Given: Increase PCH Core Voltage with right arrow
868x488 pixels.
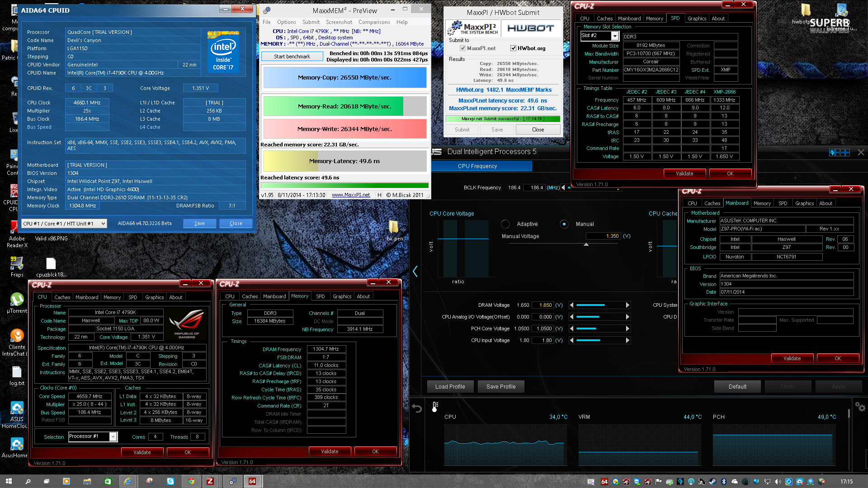Looking at the screenshot, I should pos(627,329).
